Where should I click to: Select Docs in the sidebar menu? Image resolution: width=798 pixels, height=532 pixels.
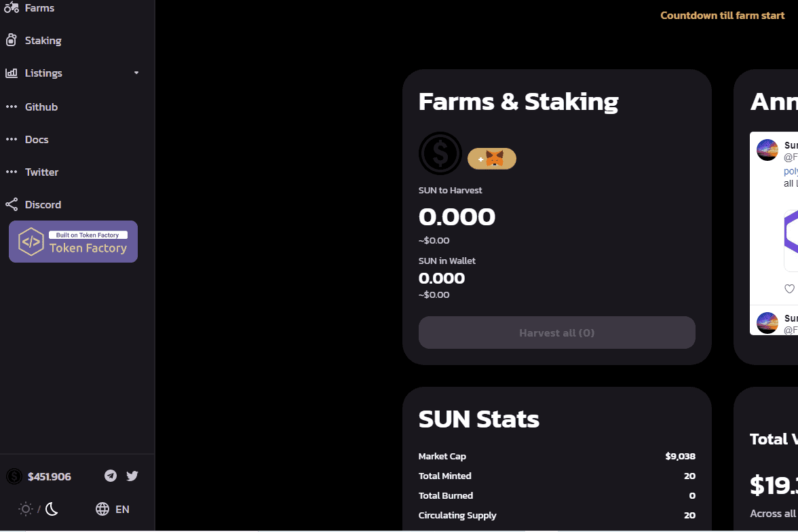point(37,139)
